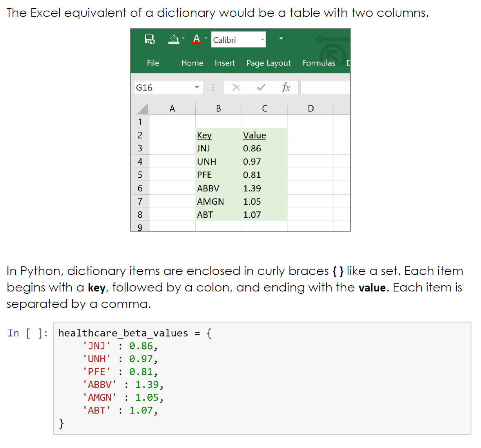Open the Calibri font name dropdown
Screen dimensions: 481x448
[x=263, y=40]
